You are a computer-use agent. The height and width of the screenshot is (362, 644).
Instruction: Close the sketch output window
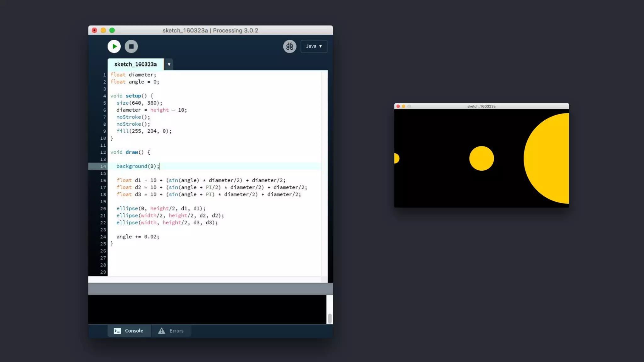[x=398, y=107]
